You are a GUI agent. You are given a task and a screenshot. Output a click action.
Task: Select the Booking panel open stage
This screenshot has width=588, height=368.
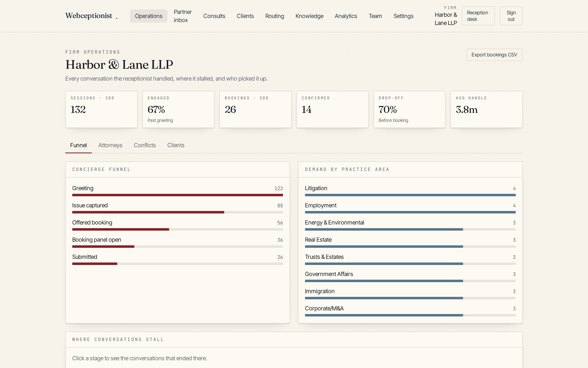[177, 242]
